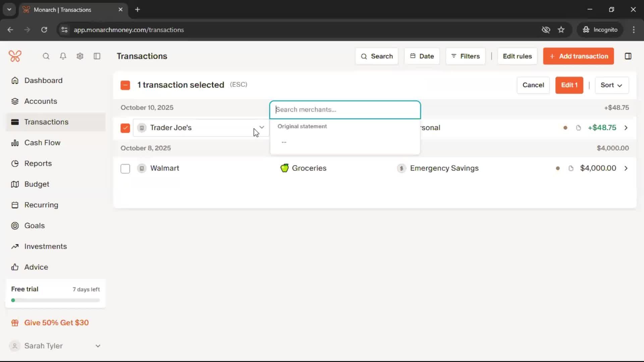Viewport: 644px width, 362px height.
Task: Open Walmart transaction details chevron
Action: [626, 168]
